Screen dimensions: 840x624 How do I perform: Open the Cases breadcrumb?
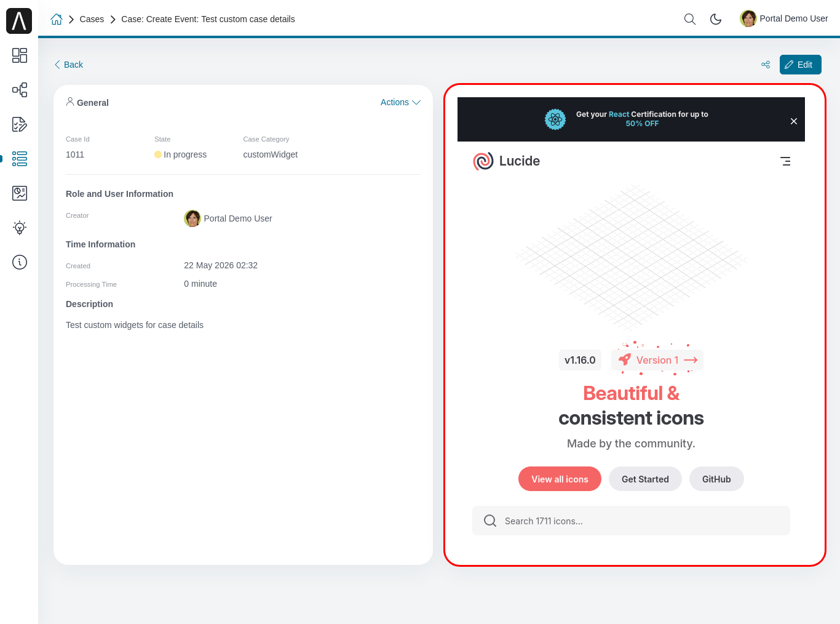click(x=92, y=19)
